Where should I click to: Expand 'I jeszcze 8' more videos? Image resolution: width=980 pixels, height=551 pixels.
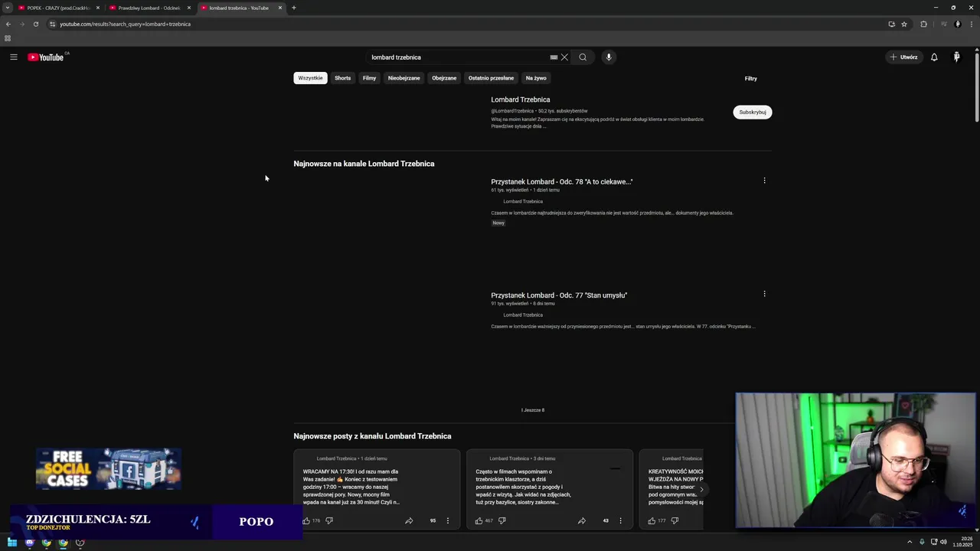(533, 410)
